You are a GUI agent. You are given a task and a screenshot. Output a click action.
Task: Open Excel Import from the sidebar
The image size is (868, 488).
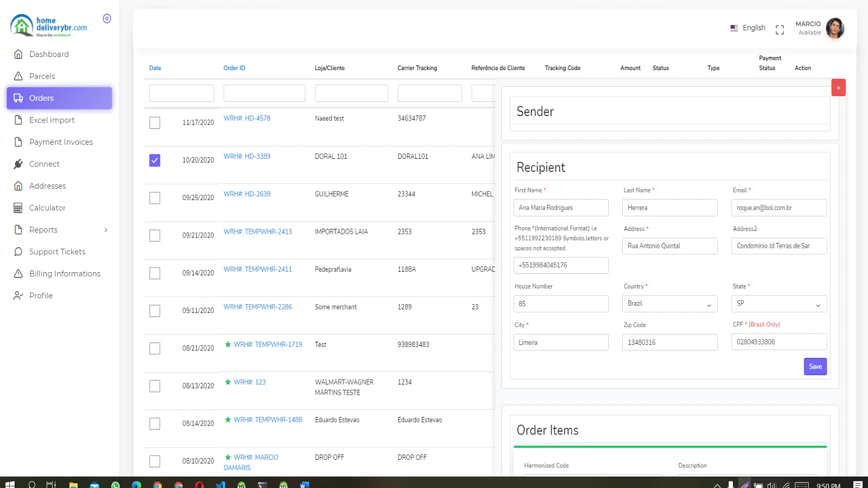52,120
